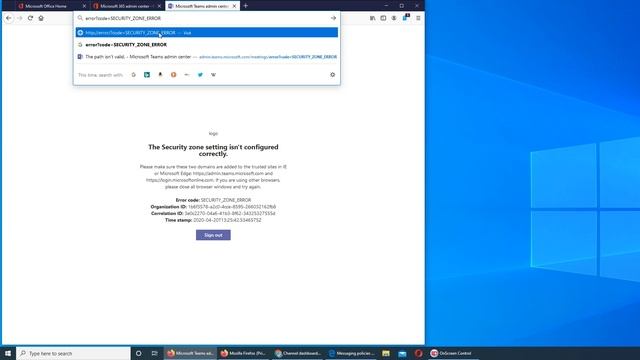The height and width of the screenshot is (360, 640).
Task: Reload the page with the refresh icon
Action: coord(30,18)
